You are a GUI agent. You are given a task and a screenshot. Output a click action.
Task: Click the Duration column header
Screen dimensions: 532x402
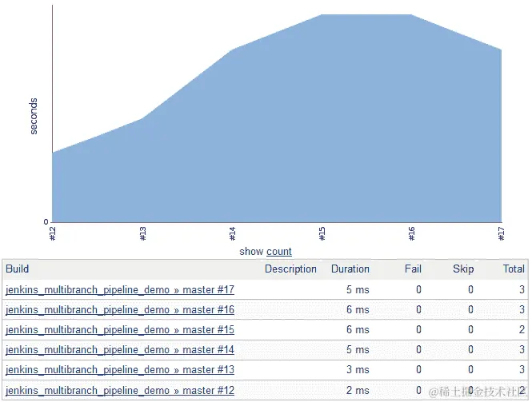tap(350, 269)
